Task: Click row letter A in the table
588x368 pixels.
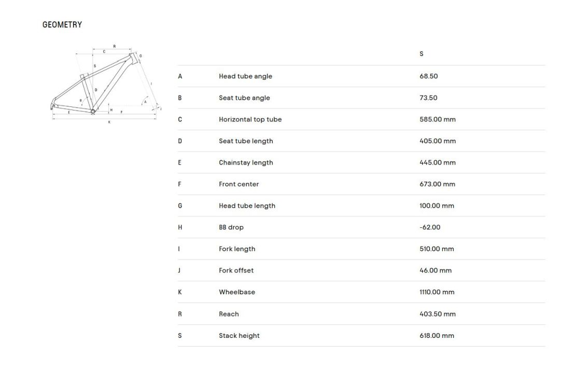Action: pos(180,76)
